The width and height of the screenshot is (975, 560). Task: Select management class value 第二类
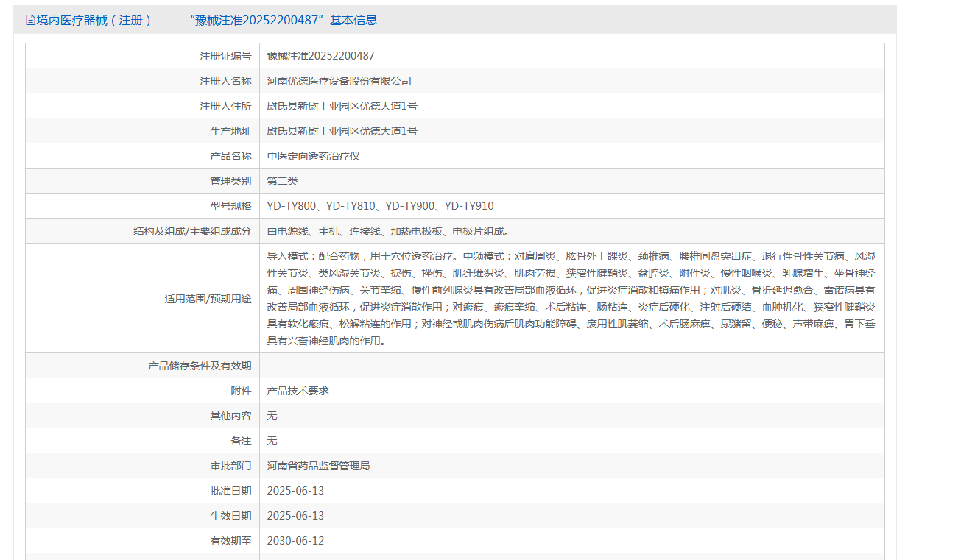pos(282,181)
